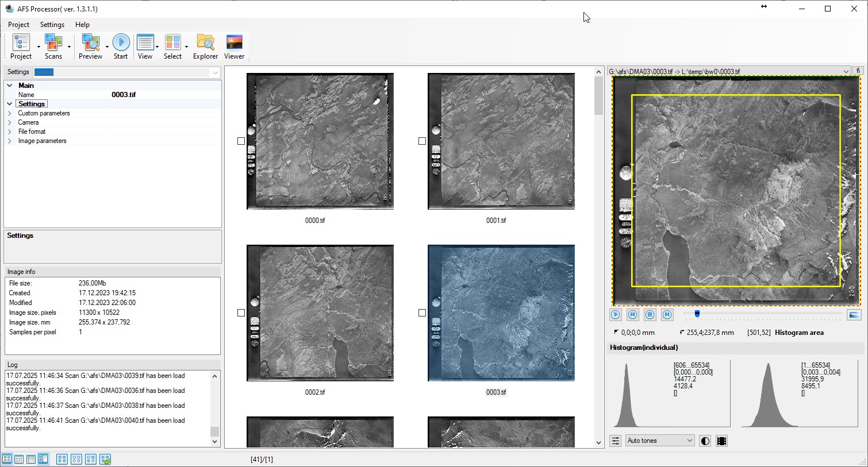This screenshot has width=868, height=467.
Task: Click Image size, pixels value 11300 x 10522
Action: coord(99,312)
